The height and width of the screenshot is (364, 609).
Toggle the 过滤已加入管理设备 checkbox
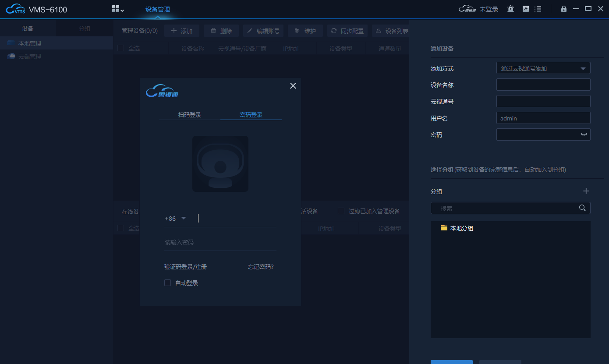tap(341, 211)
